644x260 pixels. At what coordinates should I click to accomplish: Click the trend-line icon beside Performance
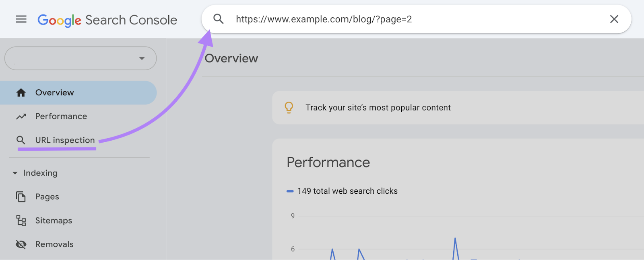[x=21, y=116]
